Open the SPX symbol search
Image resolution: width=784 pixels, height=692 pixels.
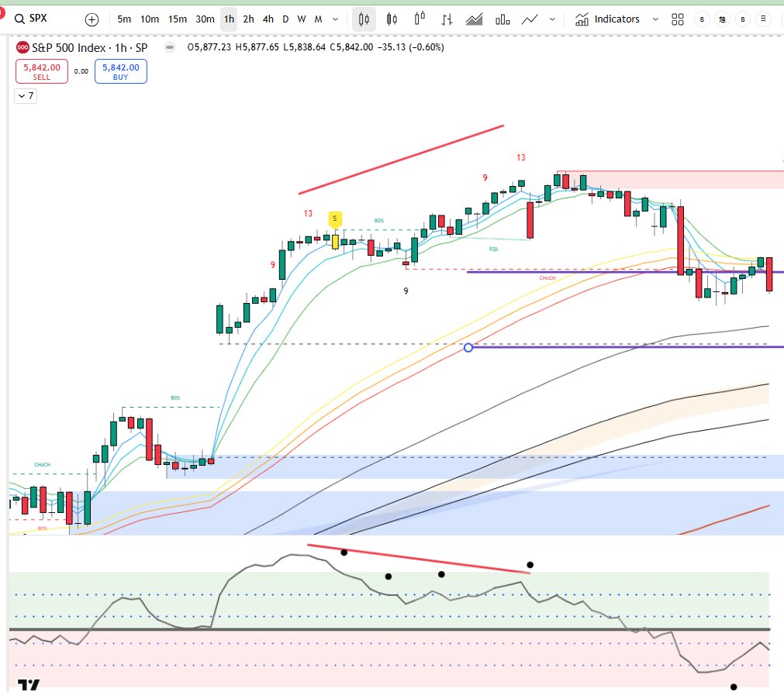click(31, 19)
